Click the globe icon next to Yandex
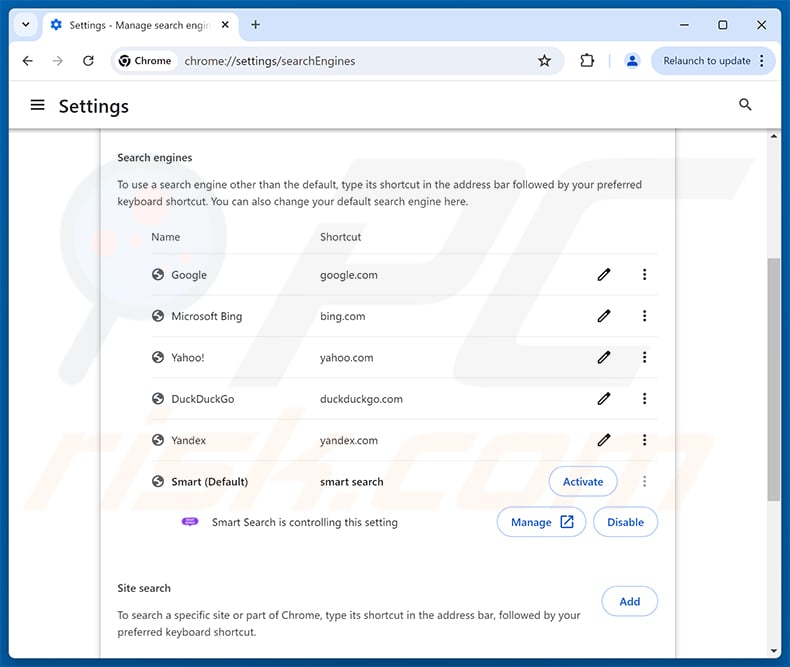Image resolution: width=790 pixels, height=667 pixels. [158, 440]
